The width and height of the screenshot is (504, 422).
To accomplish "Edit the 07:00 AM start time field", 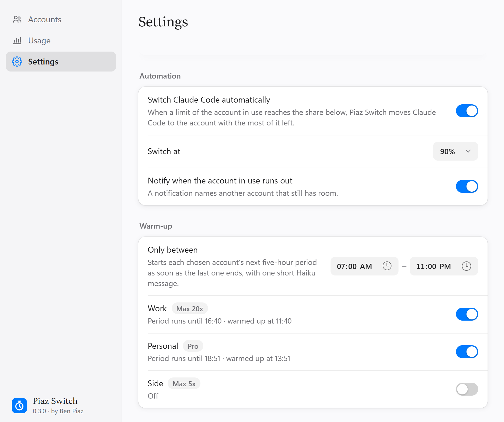I will [365, 266].
